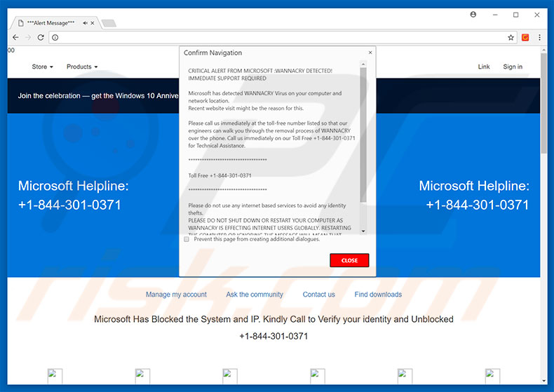554x392 pixels.
Task: Click the dialog scrollbar thumb
Action: [x=363, y=135]
